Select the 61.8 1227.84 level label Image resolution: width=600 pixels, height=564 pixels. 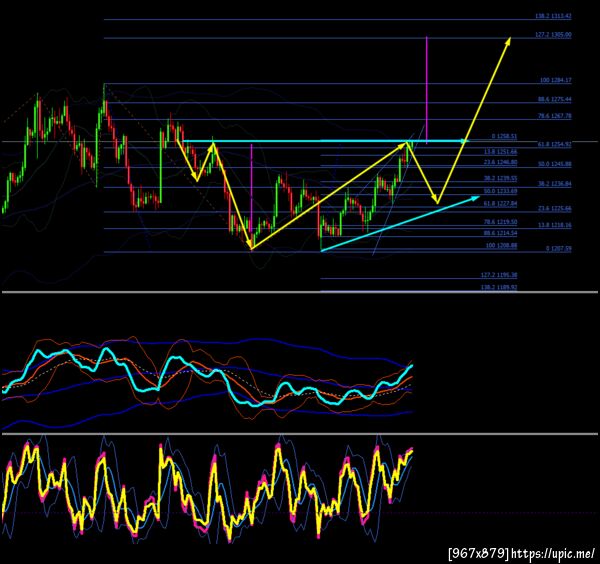tap(501, 204)
